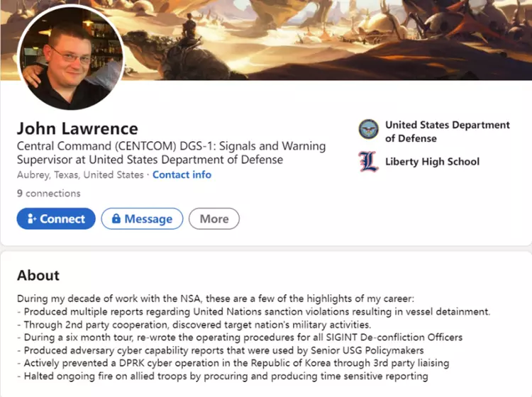Expand the More options button

(x=214, y=219)
